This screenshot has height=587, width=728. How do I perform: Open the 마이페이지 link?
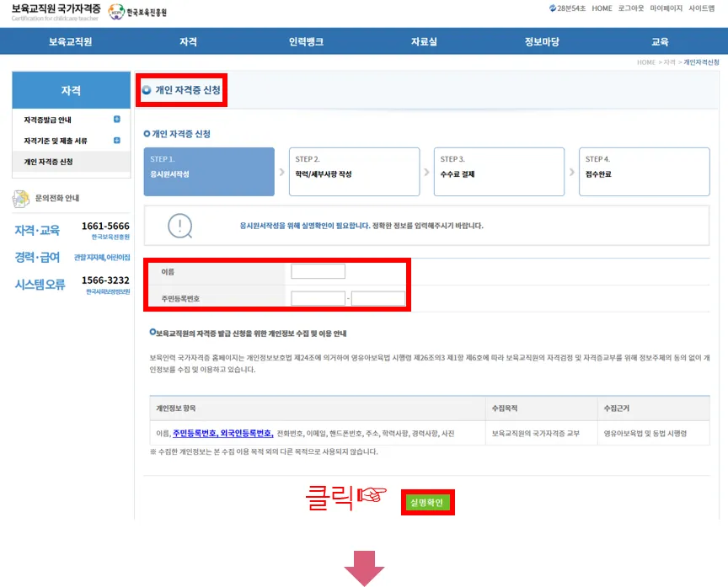664,8
